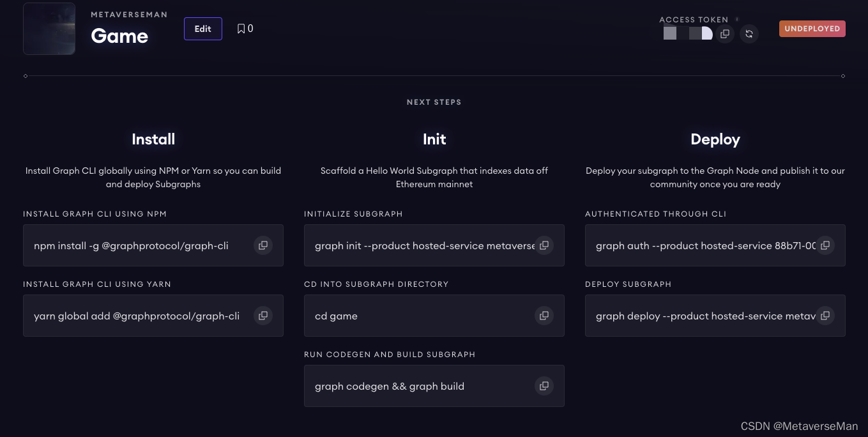Image resolution: width=868 pixels, height=437 pixels.
Task: Copy the npm install graph-cli command
Action: 263,245
